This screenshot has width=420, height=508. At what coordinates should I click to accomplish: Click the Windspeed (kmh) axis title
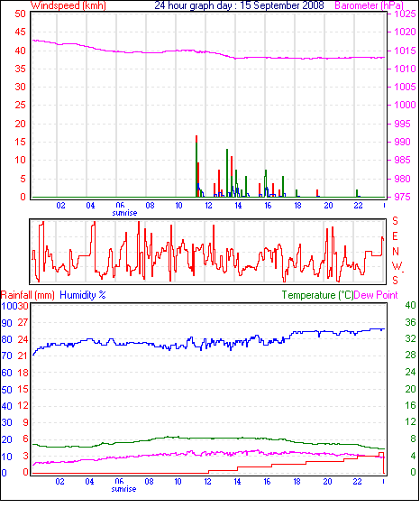click(68, 5)
